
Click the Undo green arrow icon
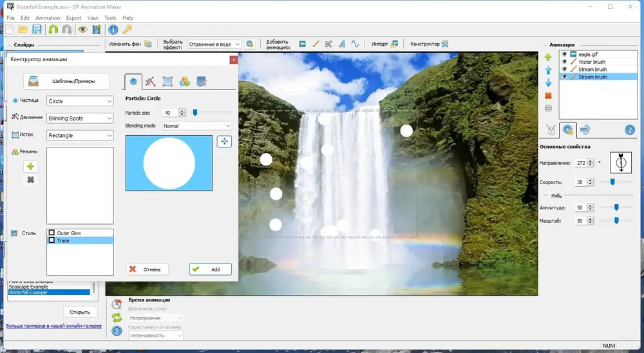(53, 30)
